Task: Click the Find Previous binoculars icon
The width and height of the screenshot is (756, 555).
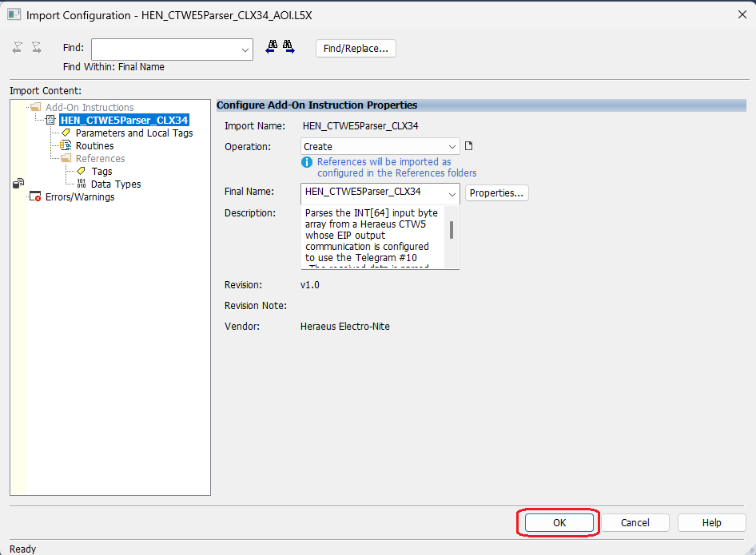Action: (x=272, y=47)
